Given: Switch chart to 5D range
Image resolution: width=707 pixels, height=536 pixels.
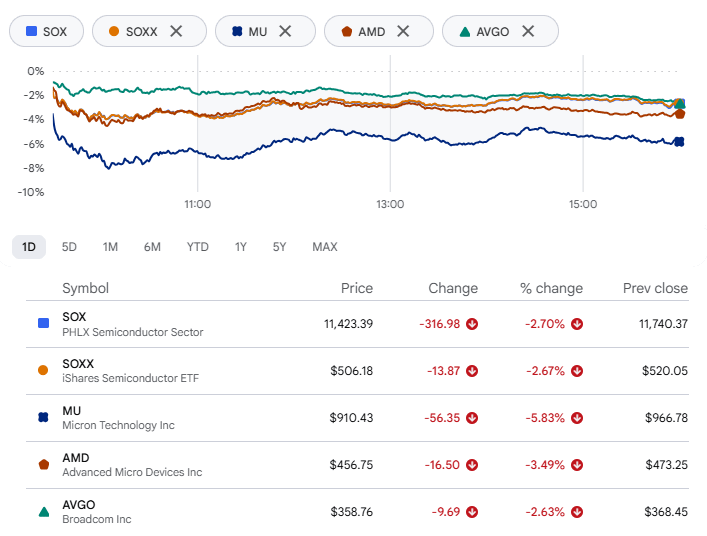Looking at the screenshot, I should 69,247.
